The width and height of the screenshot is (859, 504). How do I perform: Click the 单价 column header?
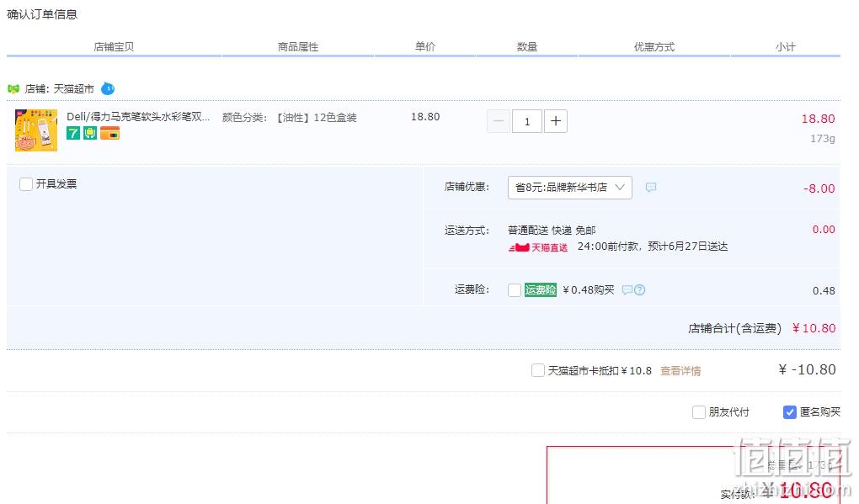[x=425, y=47]
